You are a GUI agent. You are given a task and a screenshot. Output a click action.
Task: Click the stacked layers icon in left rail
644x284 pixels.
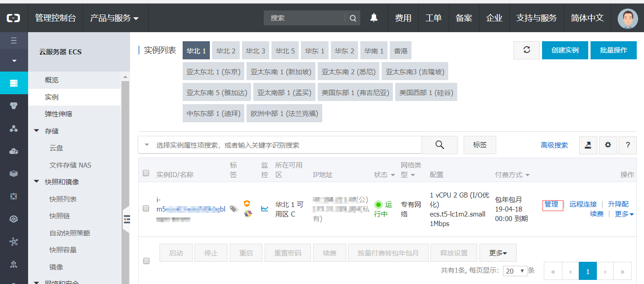tap(14, 173)
